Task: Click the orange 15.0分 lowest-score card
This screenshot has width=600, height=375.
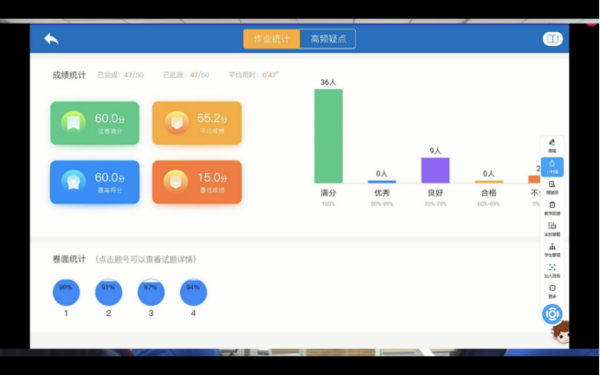Action: 197,182
